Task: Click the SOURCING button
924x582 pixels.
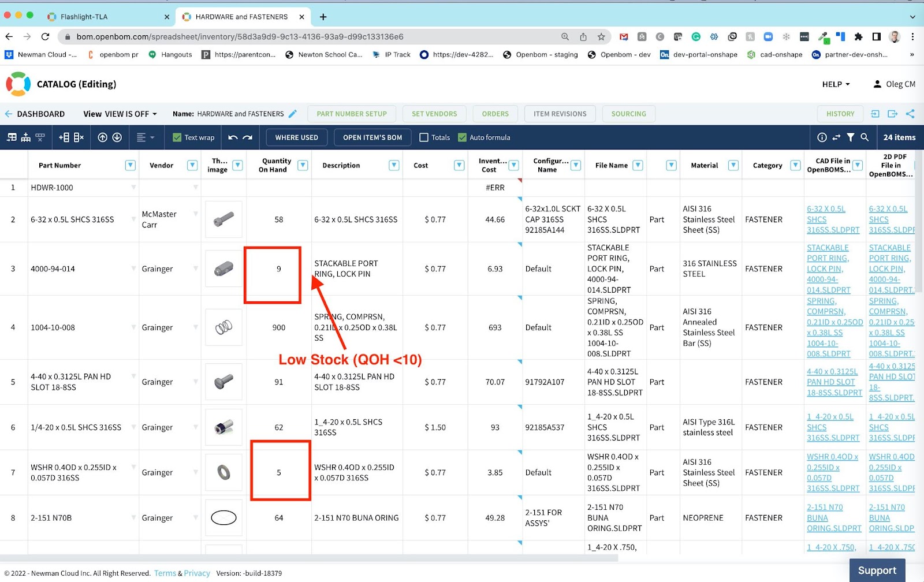Action: tap(629, 114)
